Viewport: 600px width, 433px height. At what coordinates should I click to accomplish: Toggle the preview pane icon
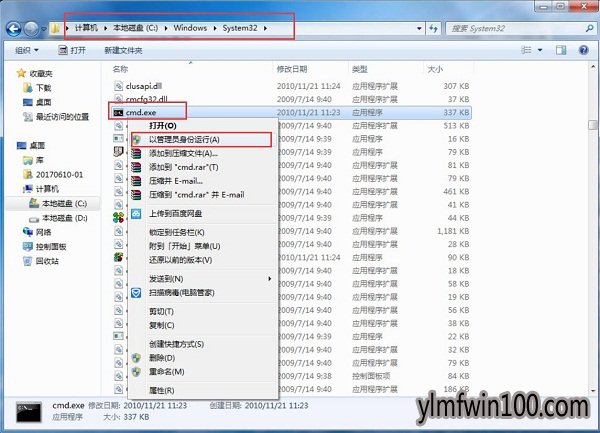(561, 50)
